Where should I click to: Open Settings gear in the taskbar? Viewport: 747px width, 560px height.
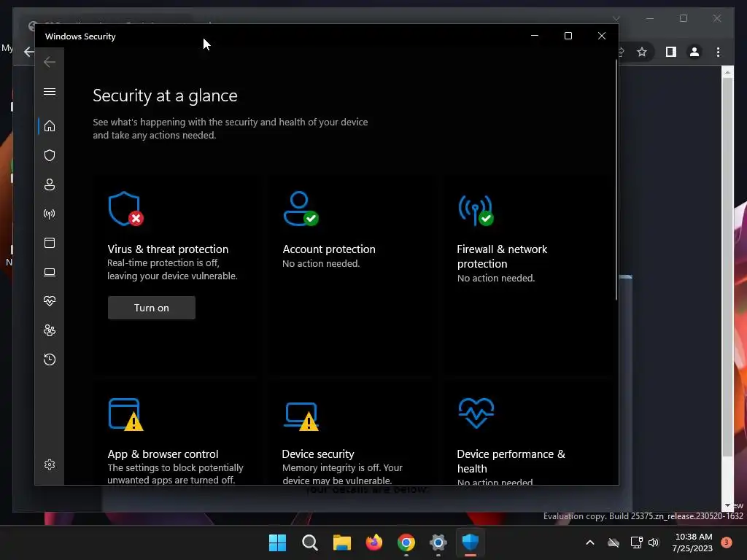click(x=438, y=542)
